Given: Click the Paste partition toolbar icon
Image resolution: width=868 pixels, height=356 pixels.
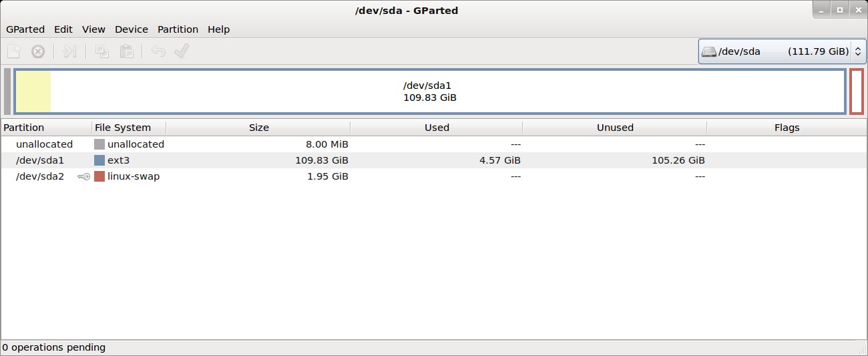Looking at the screenshot, I should (x=126, y=51).
